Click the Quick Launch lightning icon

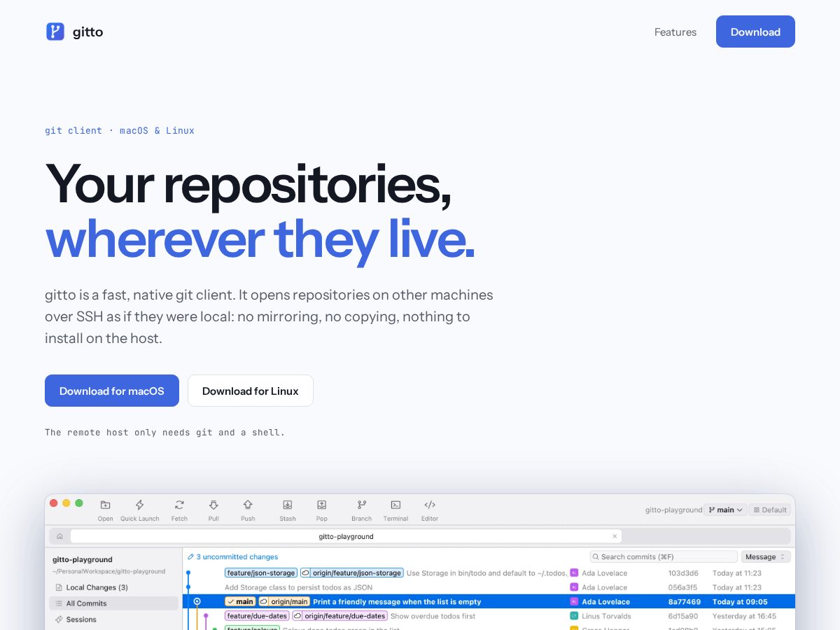tap(139, 505)
